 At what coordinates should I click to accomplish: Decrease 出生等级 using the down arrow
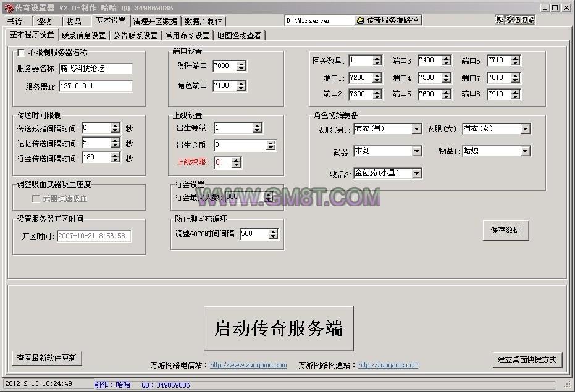(x=257, y=131)
